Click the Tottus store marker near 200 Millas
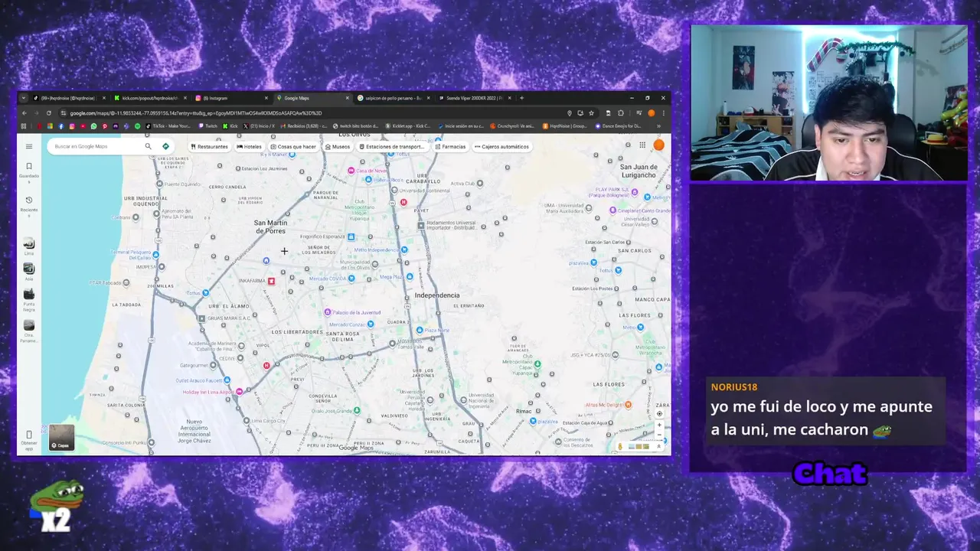Image resolution: width=980 pixels, height=551 pixels. click(x=205, y=292)
